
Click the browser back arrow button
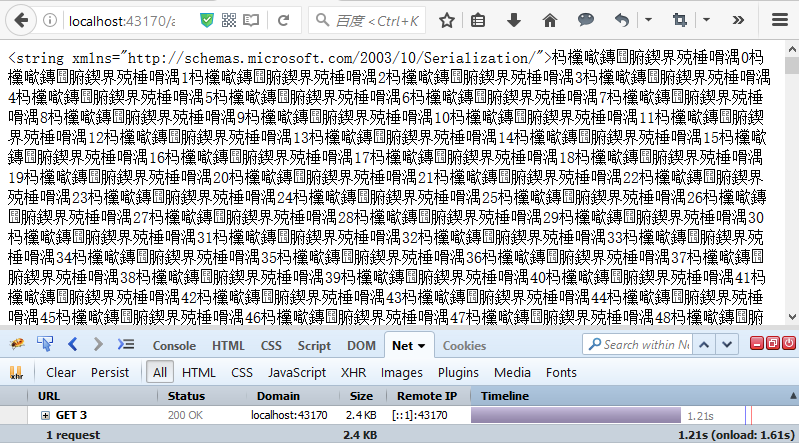(x=21, y=21)
